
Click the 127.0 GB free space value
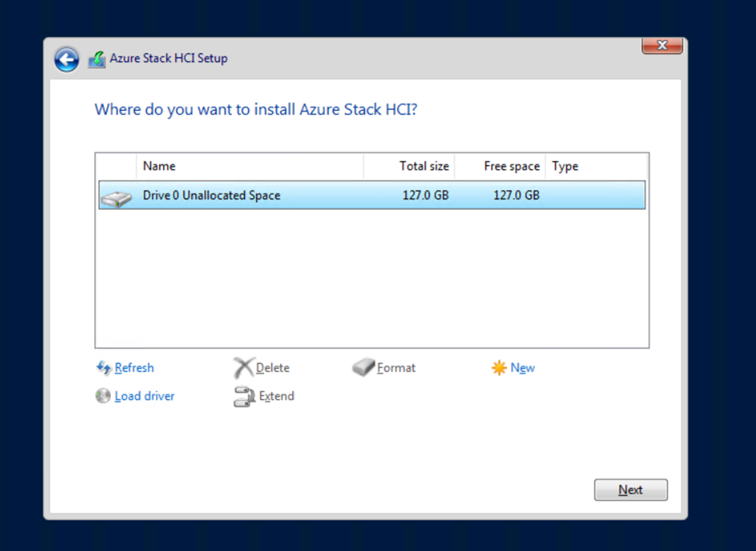(x=516, y=195)
